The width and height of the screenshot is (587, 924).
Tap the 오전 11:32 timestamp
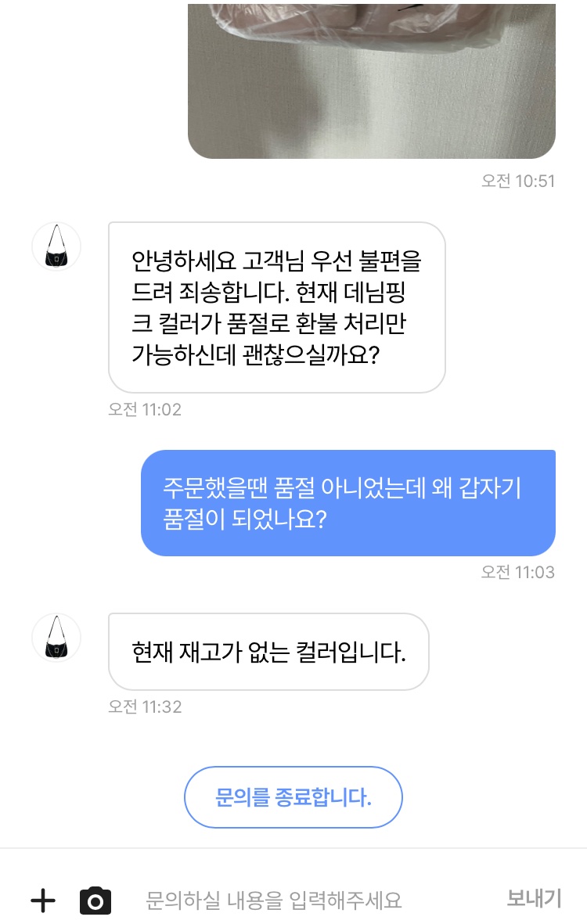click(x=145, y=707)
